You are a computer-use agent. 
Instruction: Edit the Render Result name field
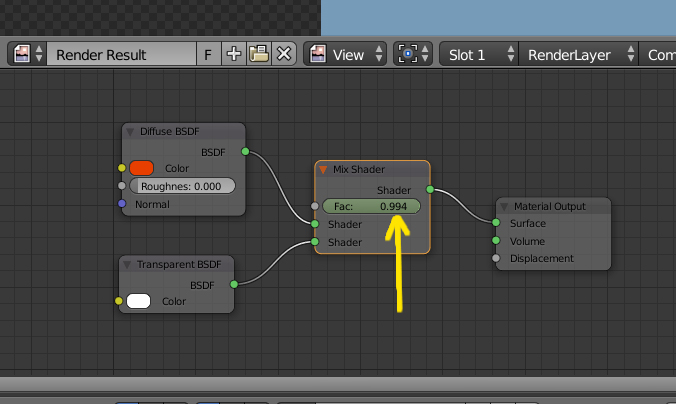[122, 54]
